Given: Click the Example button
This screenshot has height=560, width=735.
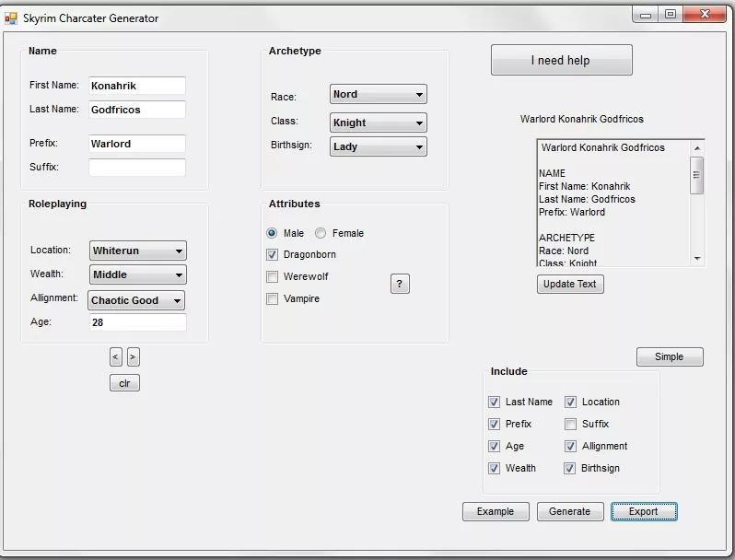Looking at the screenshot, I should coord(496,511).
